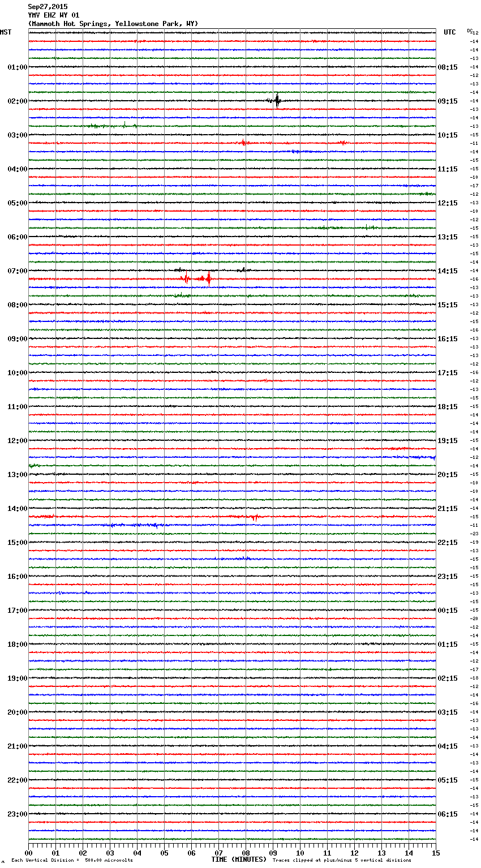Click the UTC time label '23:15'
This screenshot has width=481, height=868.
pyautogui.click(x=448, y=577)
